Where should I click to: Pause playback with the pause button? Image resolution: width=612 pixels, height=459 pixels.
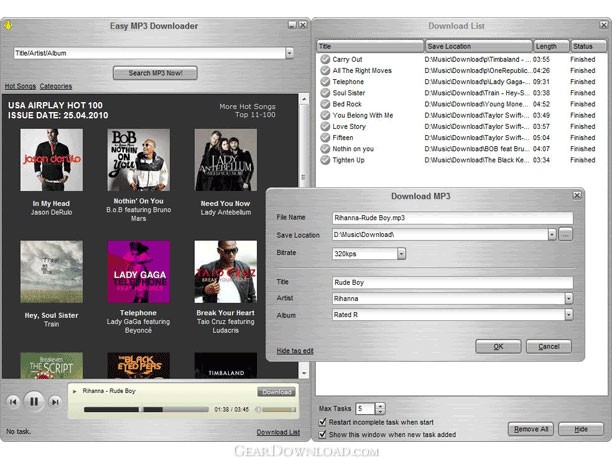pyautogui.click(x=34, y=401)
